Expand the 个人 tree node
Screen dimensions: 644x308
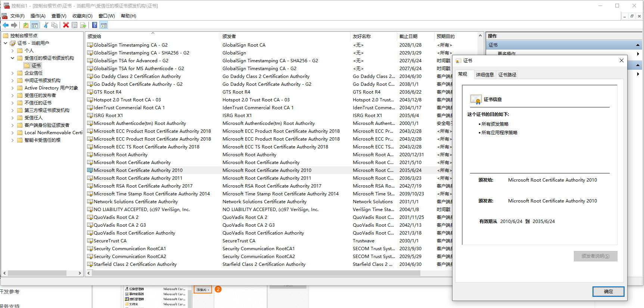(13, 50)
